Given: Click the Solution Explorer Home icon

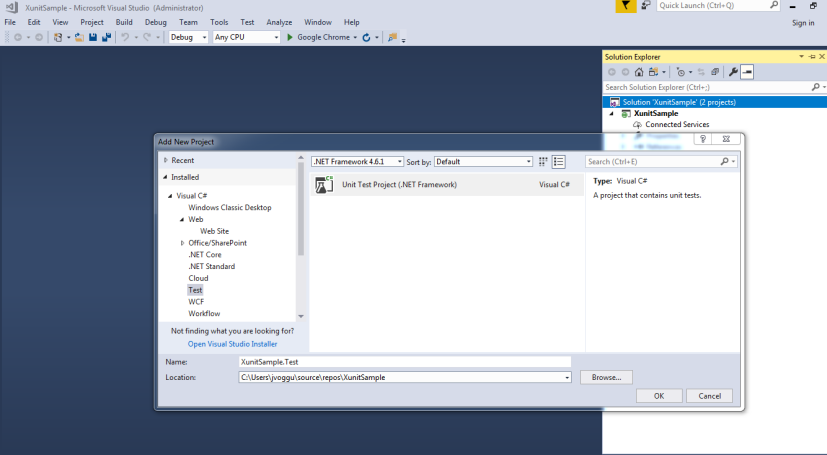Looking at the screenshot, I should pyautogui.click(x=639, y=72).
